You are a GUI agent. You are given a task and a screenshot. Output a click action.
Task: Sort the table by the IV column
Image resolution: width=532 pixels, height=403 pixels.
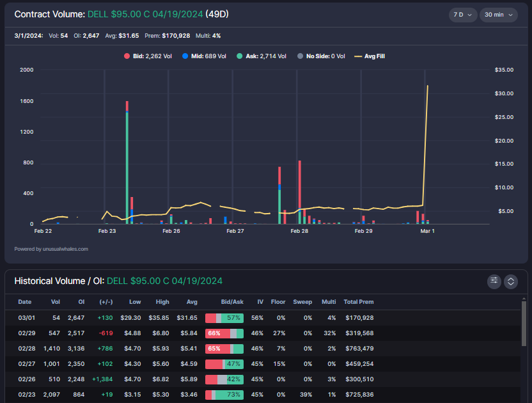[260, 302]
